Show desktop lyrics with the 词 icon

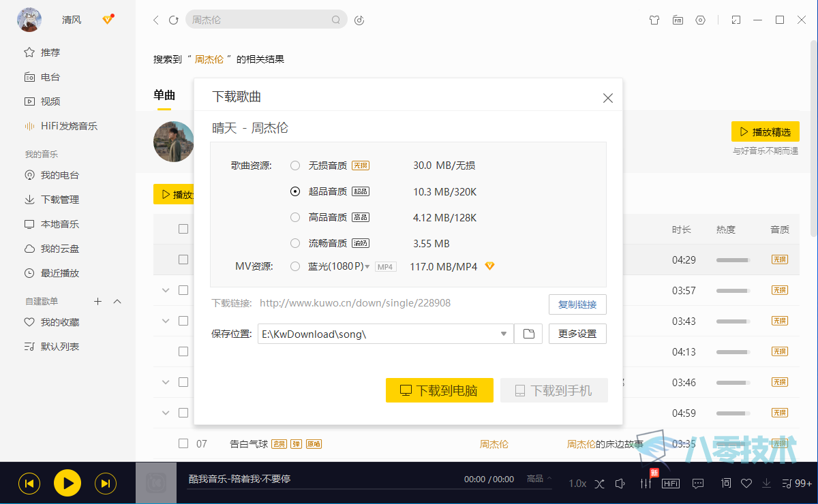click(x=726, y=483)
